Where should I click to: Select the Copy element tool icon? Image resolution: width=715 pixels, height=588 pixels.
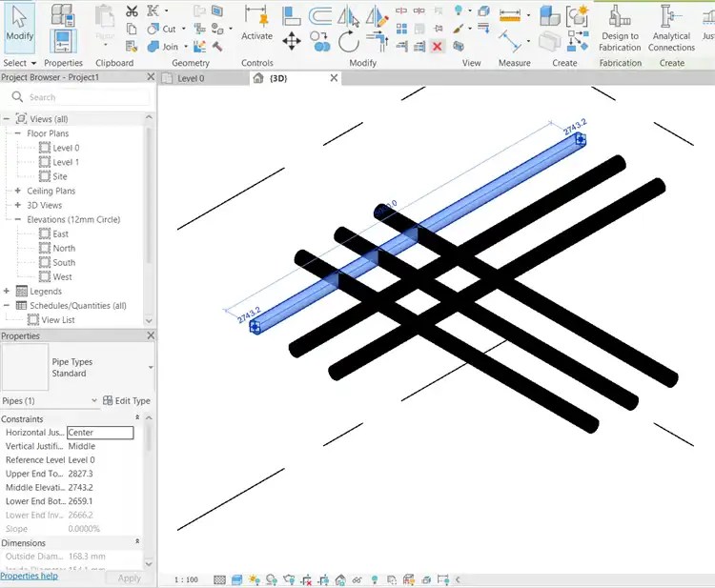pos(320,41)
